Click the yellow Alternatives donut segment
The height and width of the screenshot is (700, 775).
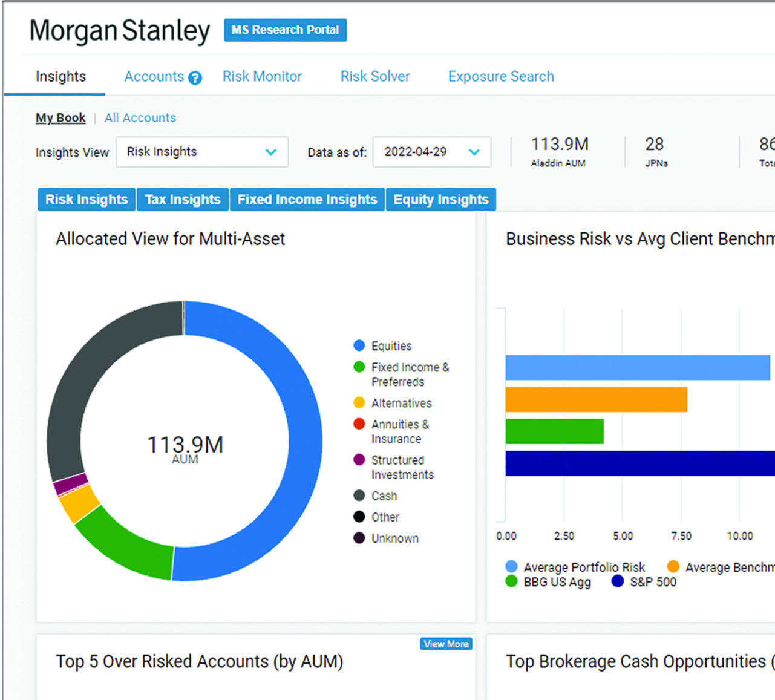pos(79,503)
